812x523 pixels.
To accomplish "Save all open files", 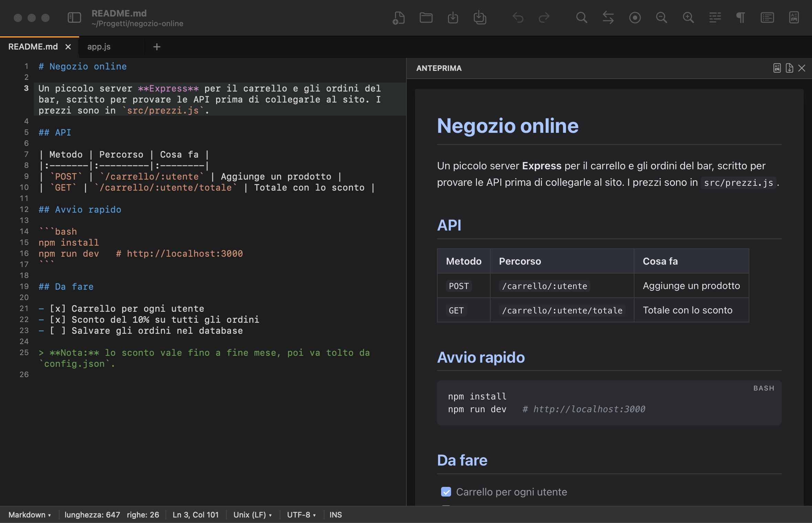I will (x=480, y=18).
